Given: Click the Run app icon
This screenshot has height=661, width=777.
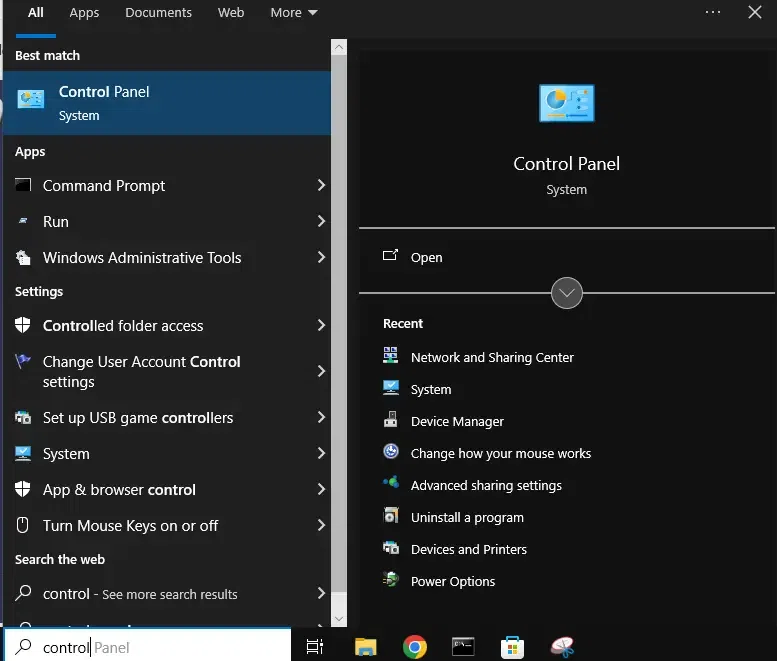Looking at the screenshot, I should tap(23, 221).
